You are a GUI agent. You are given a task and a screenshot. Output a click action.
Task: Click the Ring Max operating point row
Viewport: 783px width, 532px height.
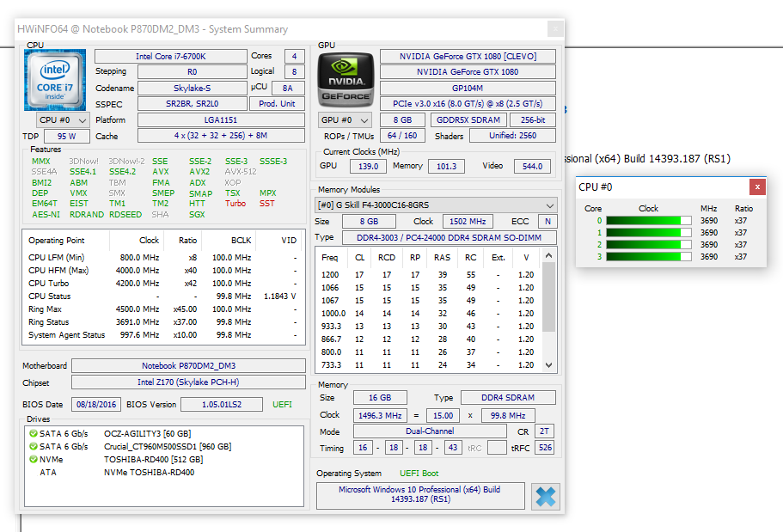[162, 309]
